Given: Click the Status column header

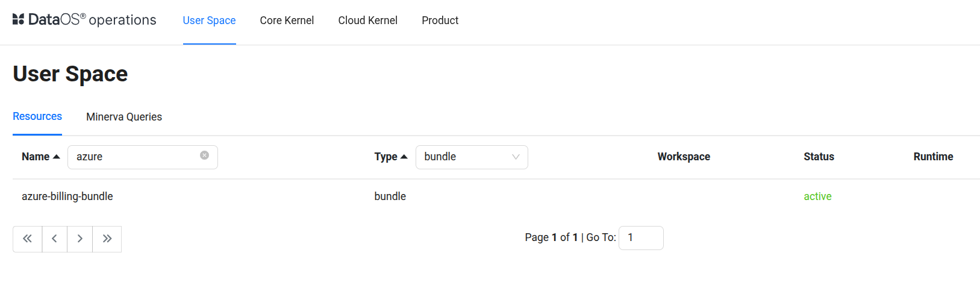Looking at the screenshot, I should pos(819,157).
